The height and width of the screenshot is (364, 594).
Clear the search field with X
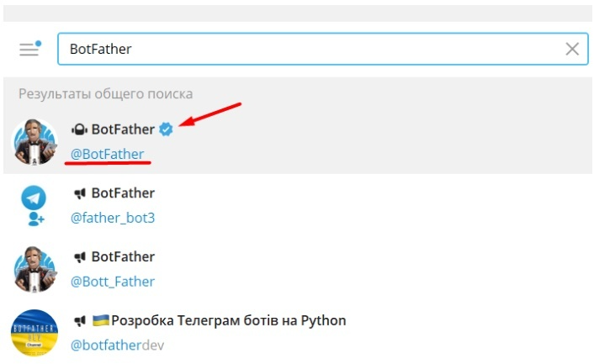572,50
